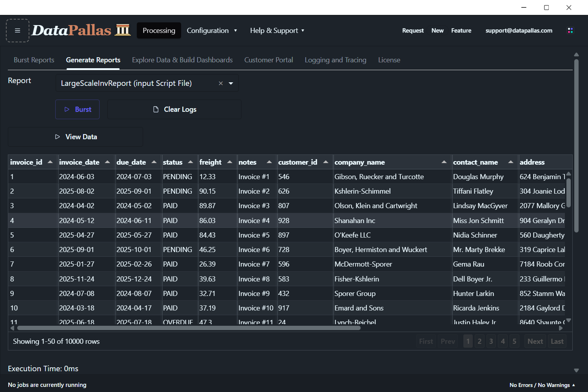
Task: Sort contact_name column with its arrow
Action: pos(511,162)
